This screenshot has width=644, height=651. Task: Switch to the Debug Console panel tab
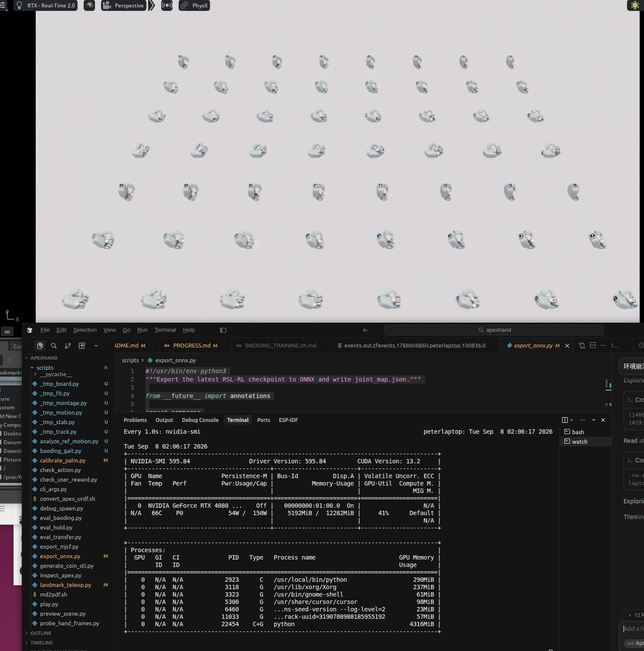pos(200,420)
